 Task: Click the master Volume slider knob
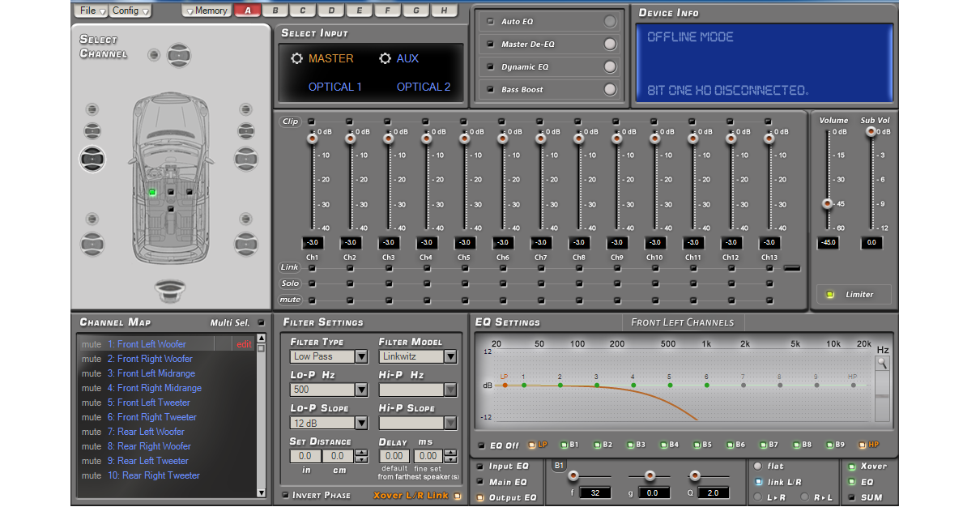(827, 204)
